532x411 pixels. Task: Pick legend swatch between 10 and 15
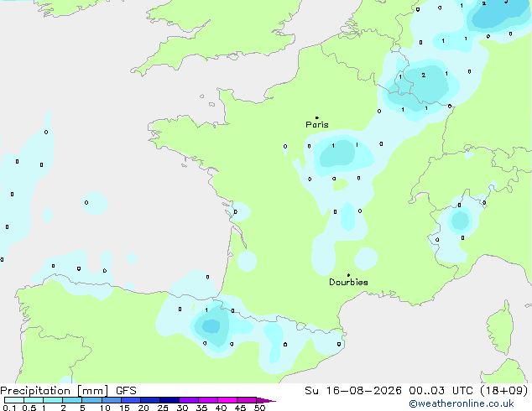pos(111,400)
